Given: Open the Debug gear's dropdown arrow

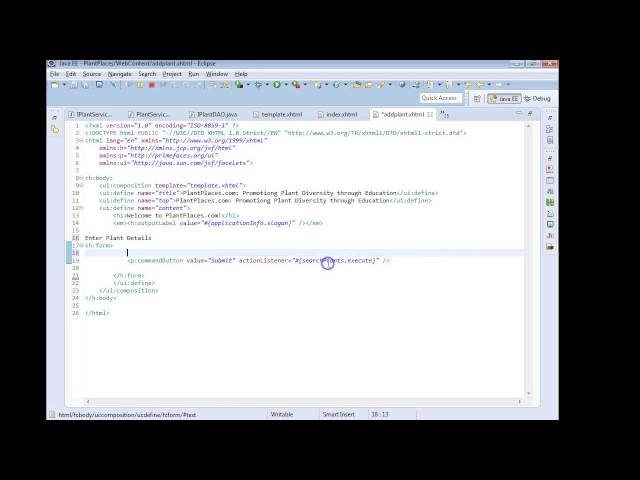Looking at the screenshot, I should point(267,84).
